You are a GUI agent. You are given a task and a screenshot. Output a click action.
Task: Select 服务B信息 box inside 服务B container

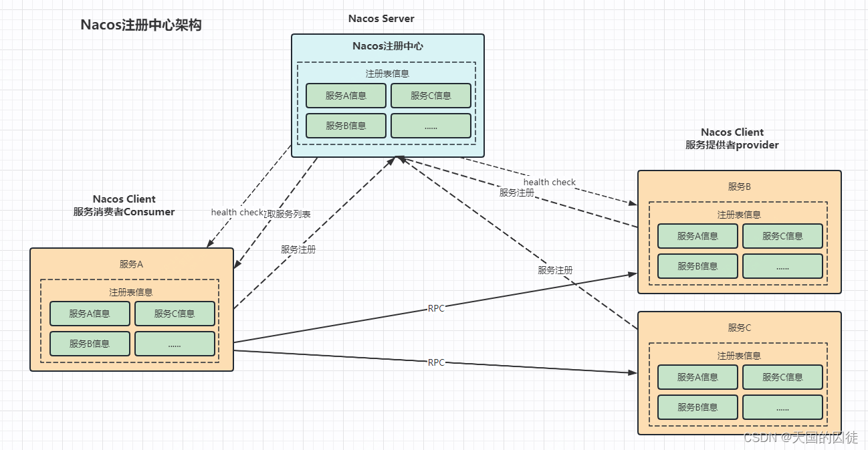pos(697,266)
